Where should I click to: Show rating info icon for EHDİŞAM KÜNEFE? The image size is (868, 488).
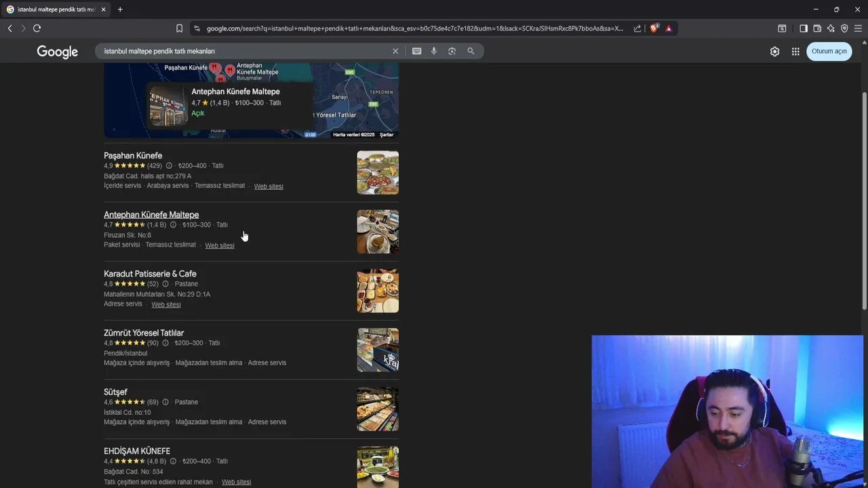point(173,461)
